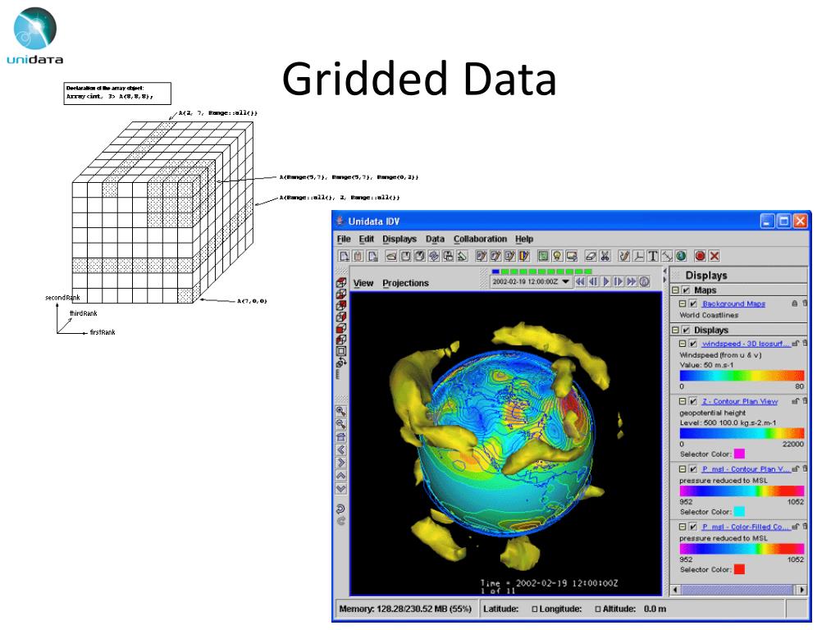Open the Edit menu
The image size is (840, 630).
pos(367,239)
